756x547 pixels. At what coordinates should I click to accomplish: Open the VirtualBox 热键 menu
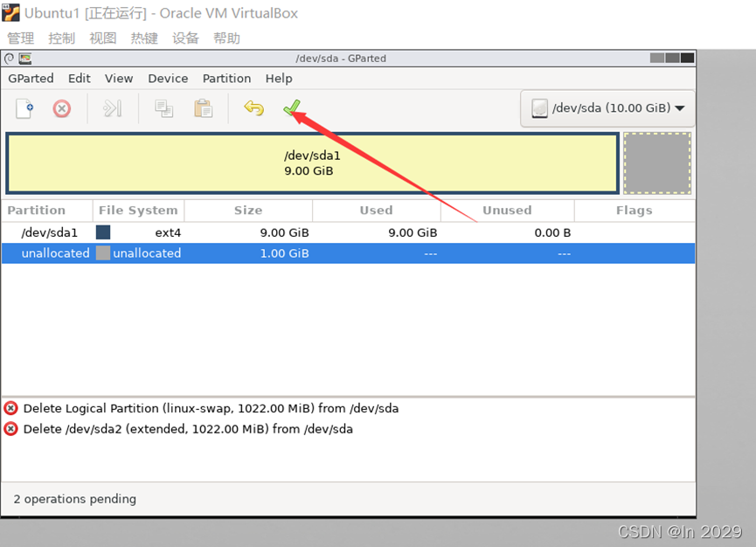[144, 38]
